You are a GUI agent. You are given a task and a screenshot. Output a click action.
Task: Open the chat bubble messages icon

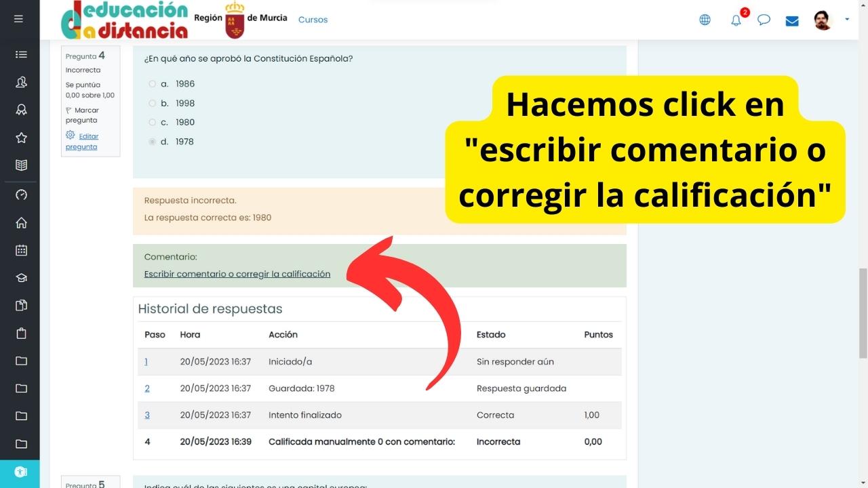click(x=764, y=20)
